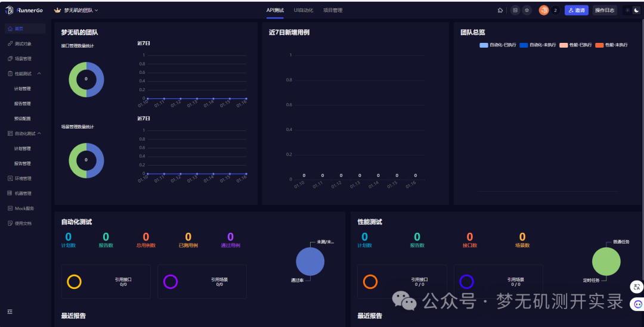
Task: Select the UI自动化 tab
Action: (x=304, y=10)
